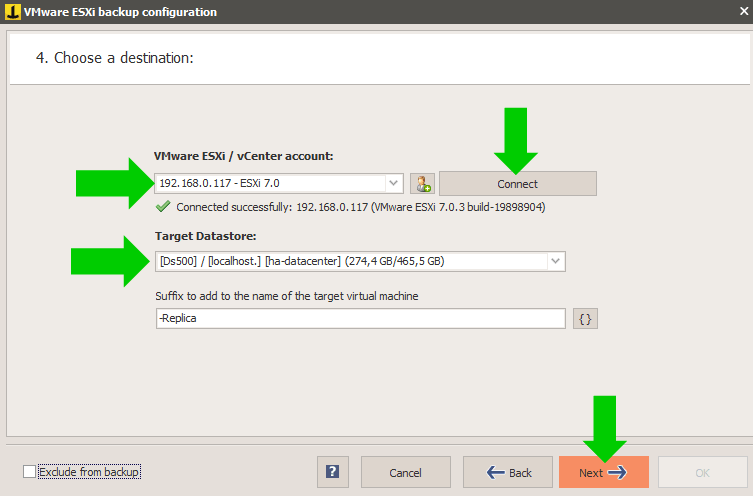Click the '4. Choose a destination' heading
753x496 pixels.
[x=114, y=58]
